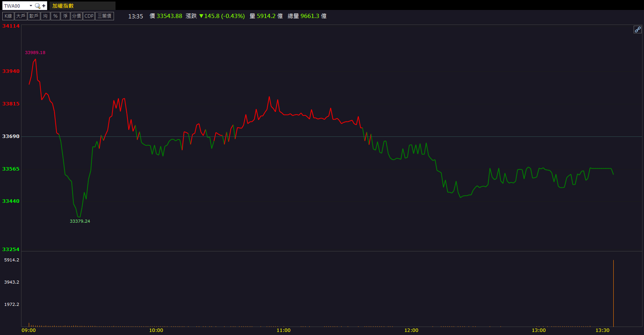The width and height of the screenshot is (644, 335).
Task: Click the 11:00 time axis label
Action: click(283, 330)
